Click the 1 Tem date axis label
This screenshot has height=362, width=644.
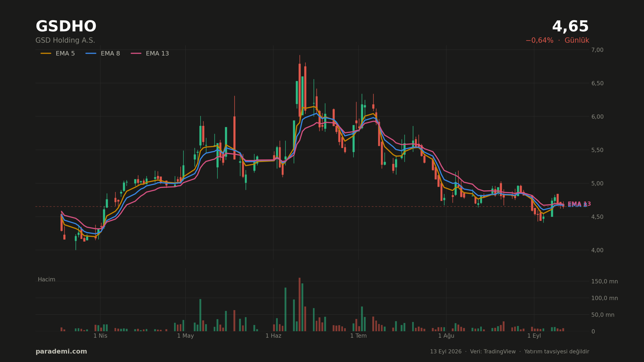(358, 336)
